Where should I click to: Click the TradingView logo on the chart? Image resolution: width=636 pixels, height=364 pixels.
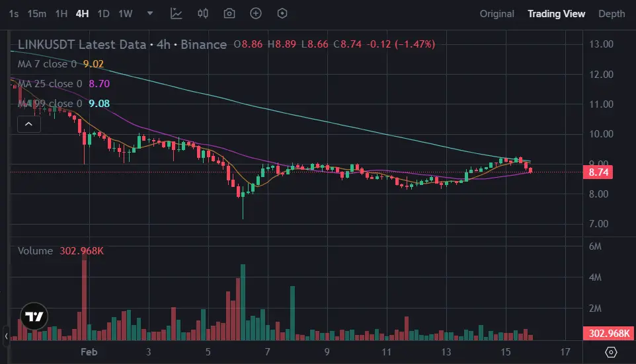[34, 317]
